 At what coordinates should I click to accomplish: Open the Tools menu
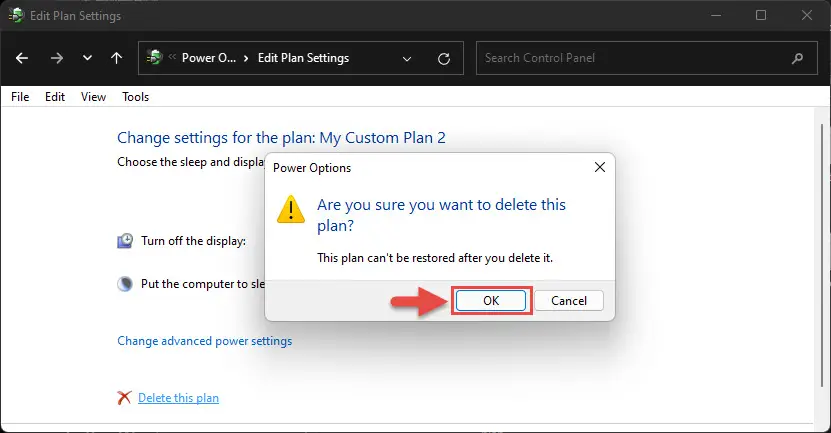[x=136, y=97]
